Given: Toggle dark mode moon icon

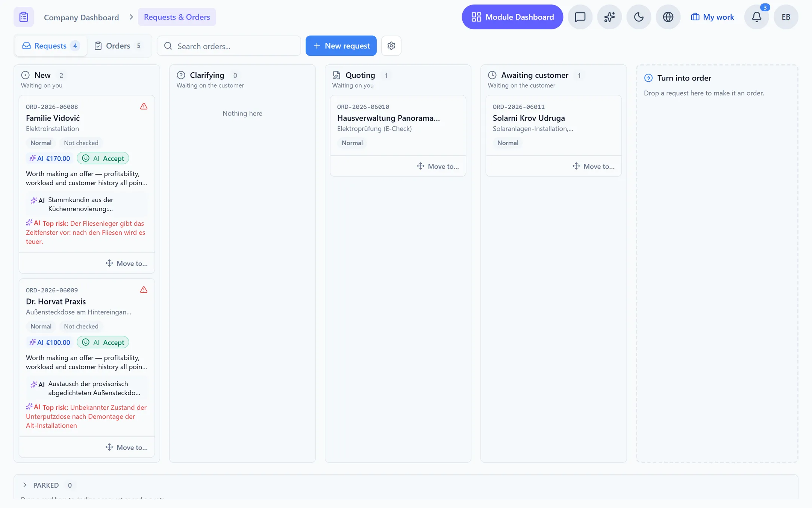Looking at the screenshot, I should pyautogui.click(x=639, y=17).
